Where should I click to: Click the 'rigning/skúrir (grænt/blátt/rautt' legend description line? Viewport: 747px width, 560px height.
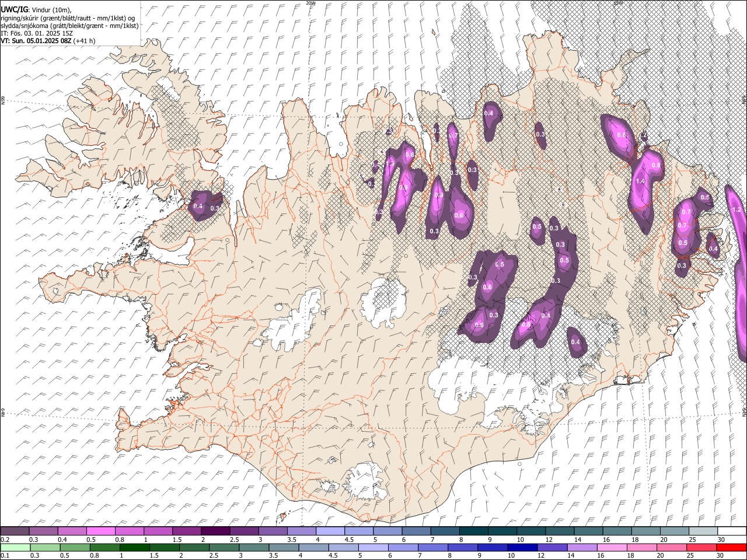click(x=68, y=18)
